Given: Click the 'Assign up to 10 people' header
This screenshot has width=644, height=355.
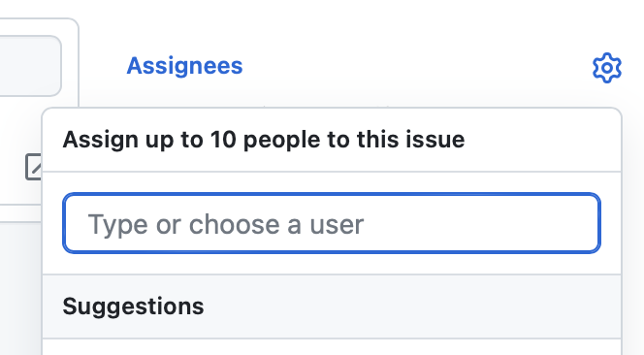Looking at the screenshot, I should (264, 140).
